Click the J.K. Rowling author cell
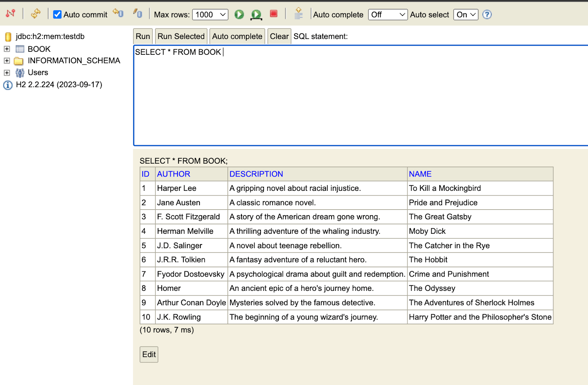 click(x=191, y=317)
